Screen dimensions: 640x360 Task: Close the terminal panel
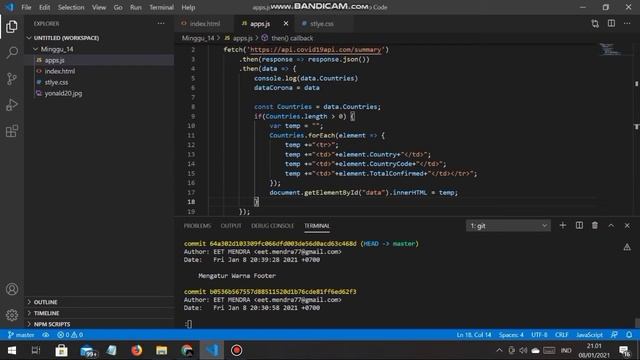point(627,225)
